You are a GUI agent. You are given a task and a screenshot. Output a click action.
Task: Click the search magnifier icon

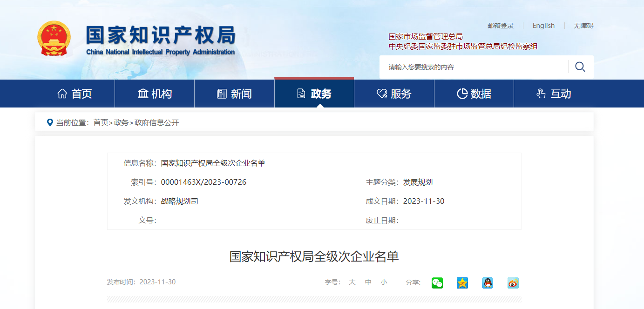click(x=580, y=67)
